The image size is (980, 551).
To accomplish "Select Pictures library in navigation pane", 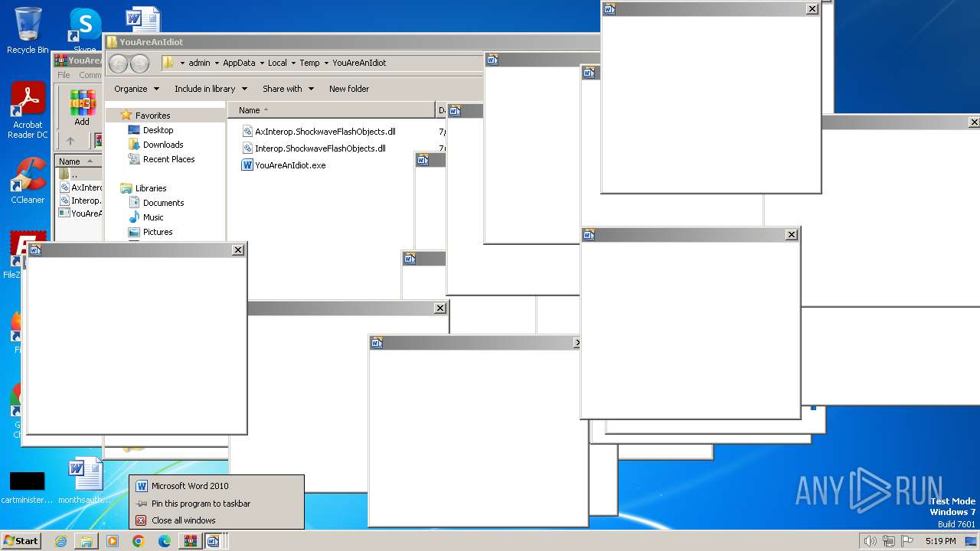I will tap(151, 232).
